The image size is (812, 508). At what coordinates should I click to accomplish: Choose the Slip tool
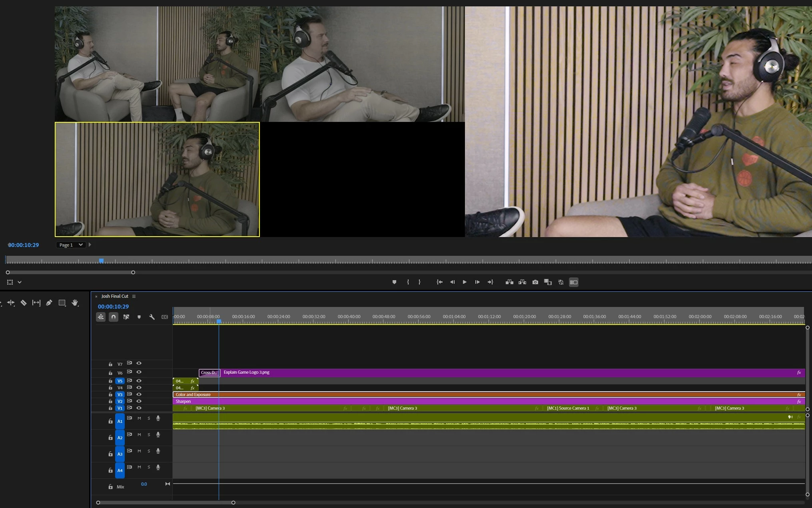(36, 303)
